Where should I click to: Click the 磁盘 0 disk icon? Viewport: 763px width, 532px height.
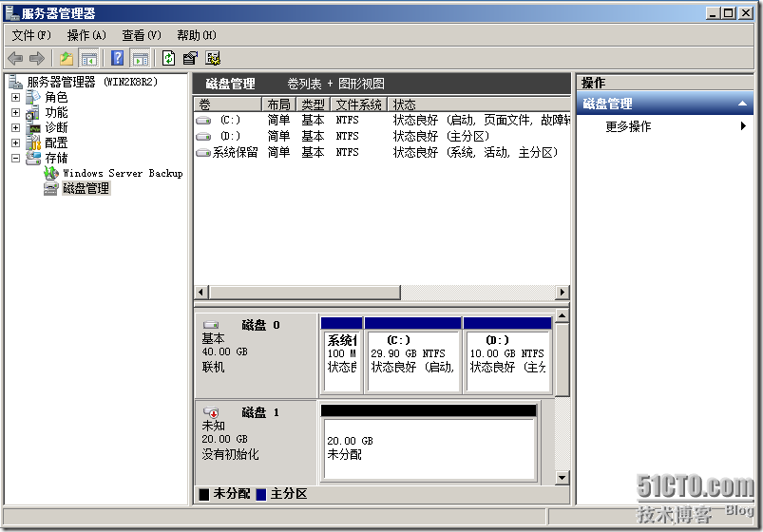pos(211,325)
